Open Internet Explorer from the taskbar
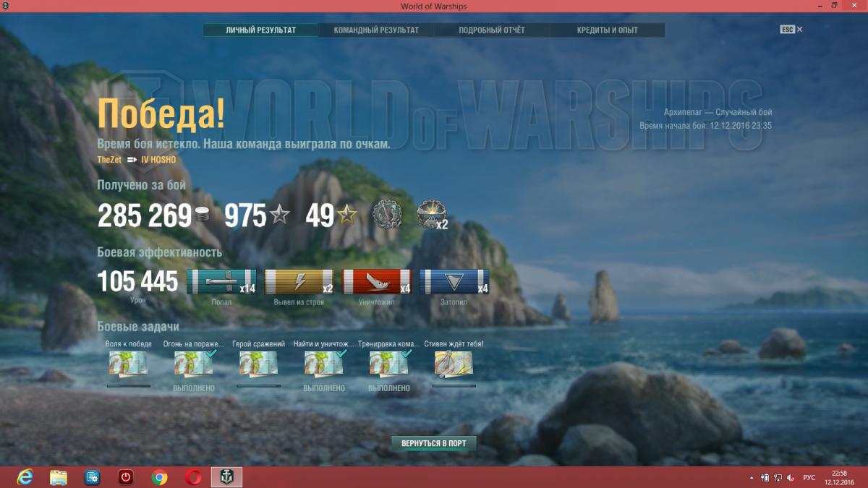Viewport: 868px width, 488px height. coord(25,477)
